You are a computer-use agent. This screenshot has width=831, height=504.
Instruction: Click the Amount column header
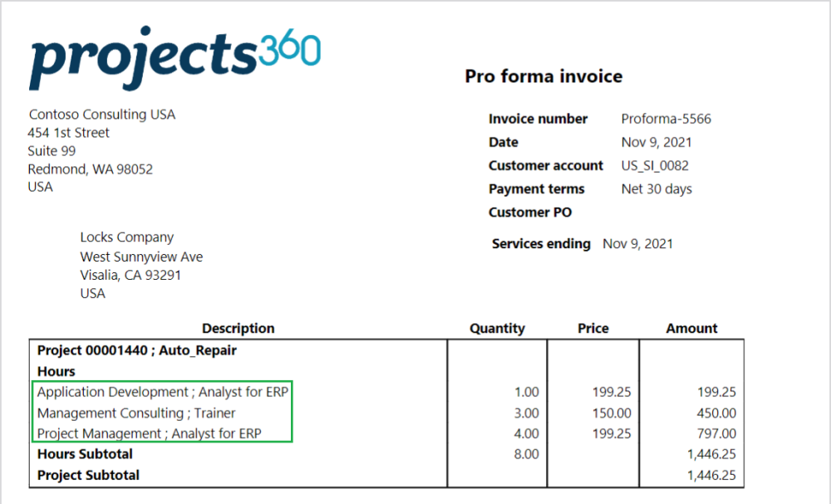(x=691, y=328)
